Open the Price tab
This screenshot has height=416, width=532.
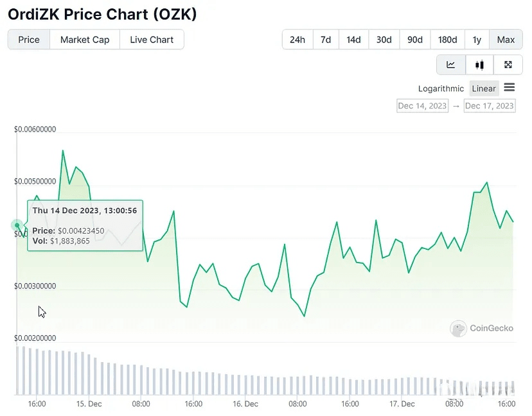[29, 40]
